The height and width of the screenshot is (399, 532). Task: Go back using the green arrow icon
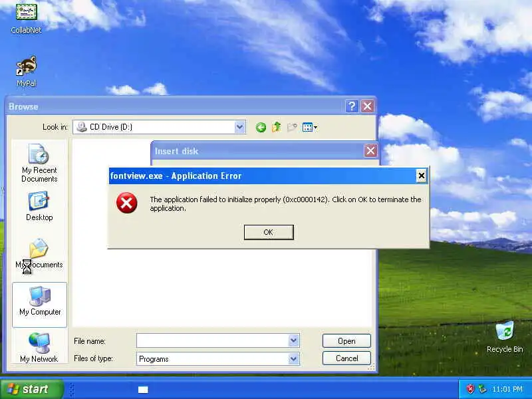pos(261,128)
